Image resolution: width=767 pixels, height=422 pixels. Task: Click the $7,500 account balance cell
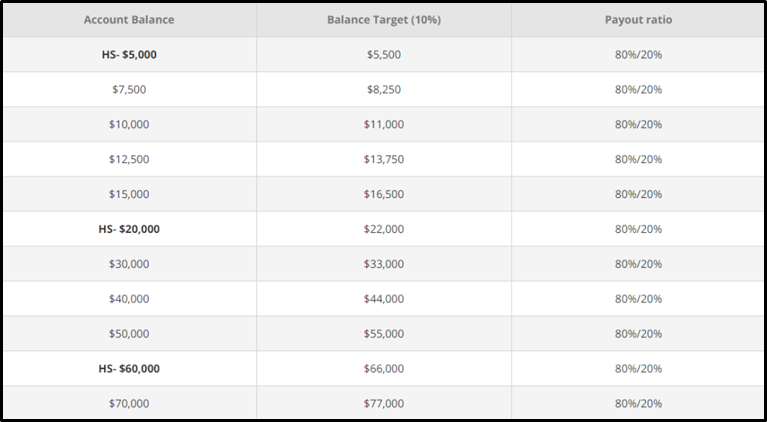coord(129,89)
